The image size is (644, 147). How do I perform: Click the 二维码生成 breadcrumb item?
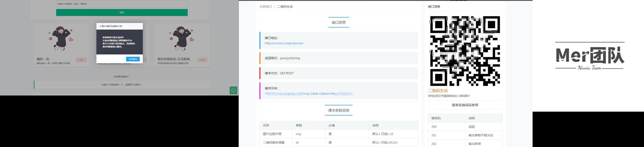pyautogui.click(x=285, y=7)
